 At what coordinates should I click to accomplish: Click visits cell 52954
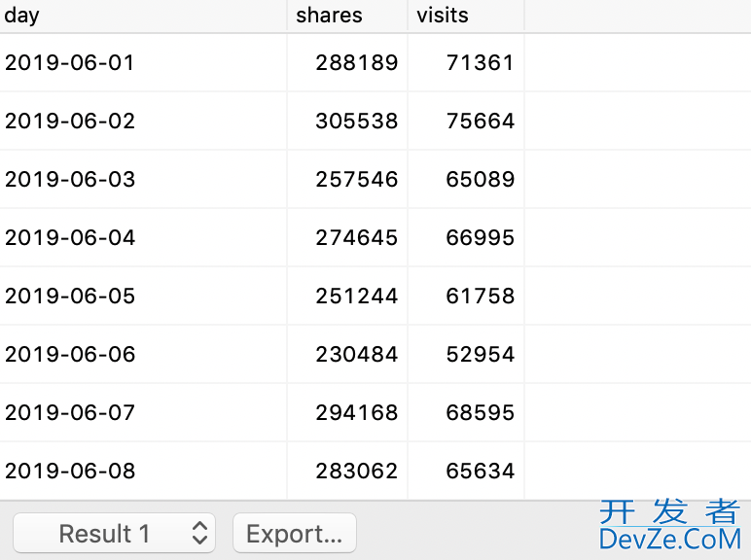[481, 355]
